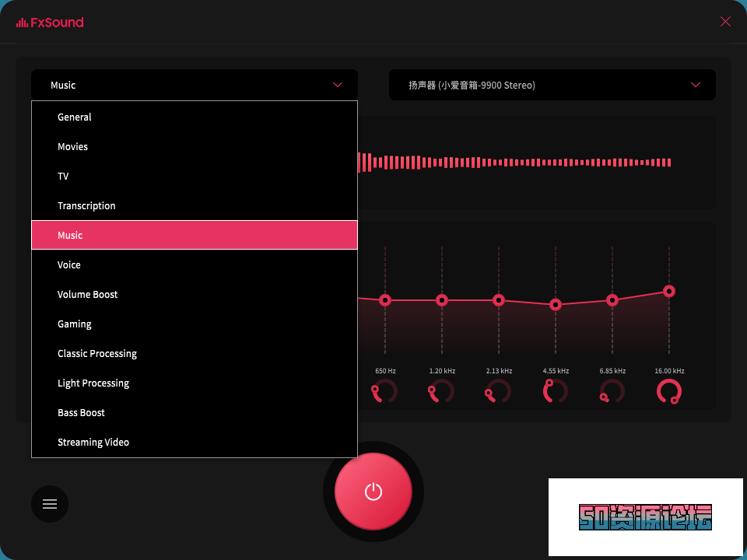Open the hamburger menu button

50,504
